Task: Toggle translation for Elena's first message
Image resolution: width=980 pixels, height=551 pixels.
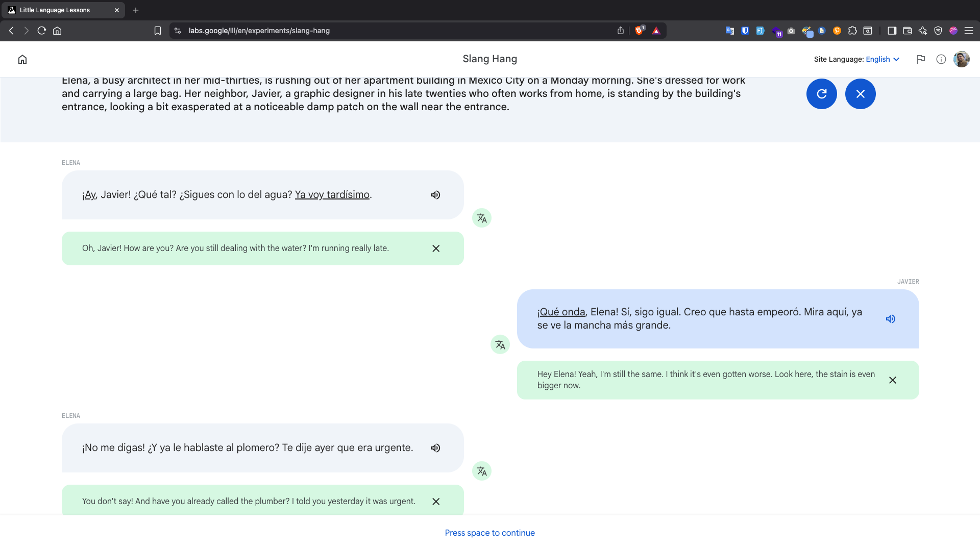Action: [482, 218]
